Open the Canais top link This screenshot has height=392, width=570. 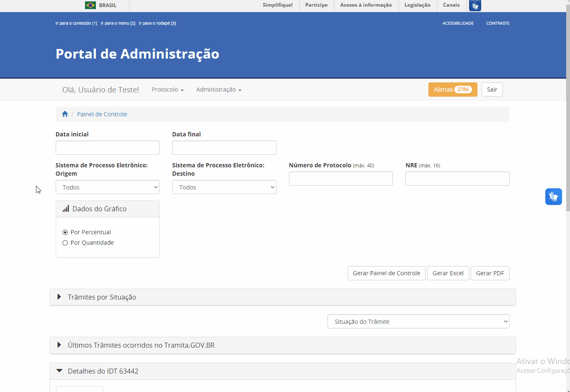[x=451, y=5]
